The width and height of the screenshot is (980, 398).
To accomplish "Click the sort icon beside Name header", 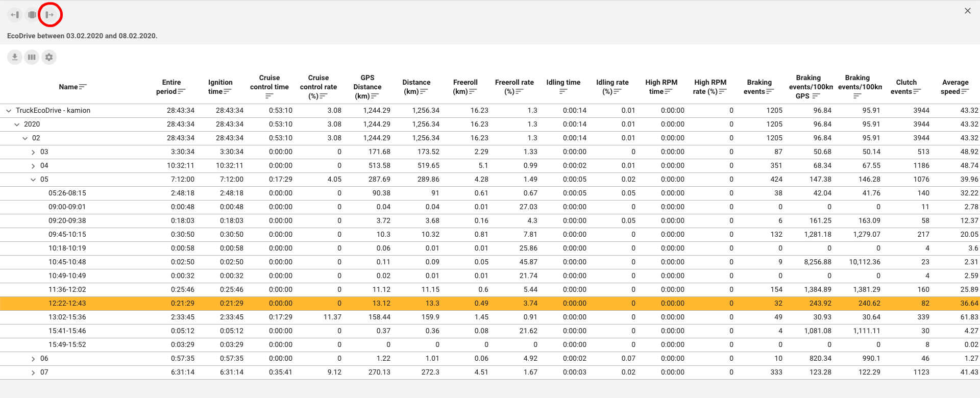I will [x=83, y=87].
